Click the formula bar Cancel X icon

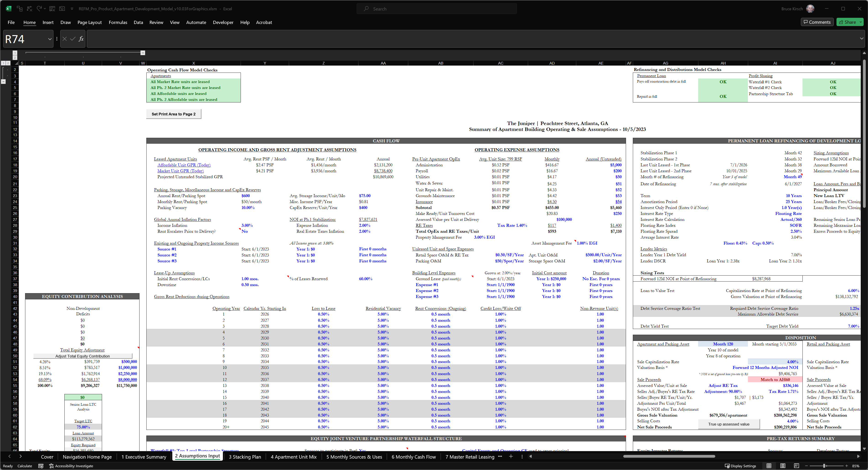tap(65, 39)
